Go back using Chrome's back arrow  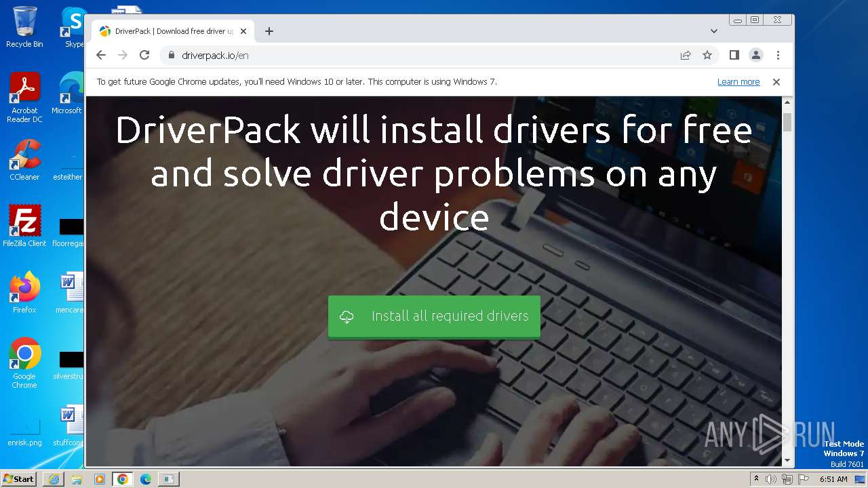pos(101,56)
